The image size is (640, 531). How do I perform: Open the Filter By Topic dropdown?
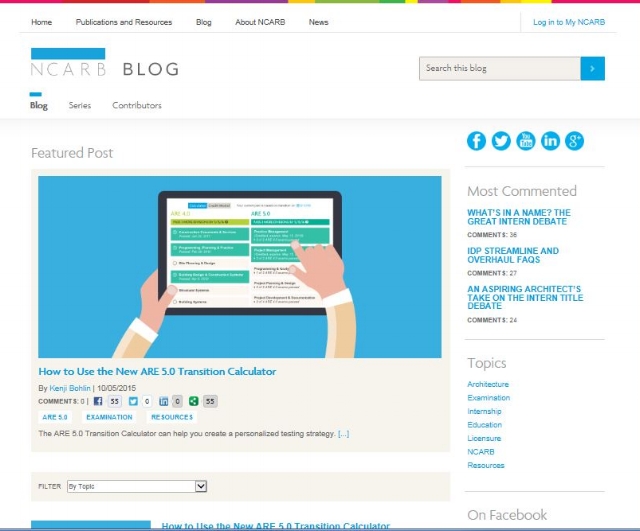click(137, 486)
